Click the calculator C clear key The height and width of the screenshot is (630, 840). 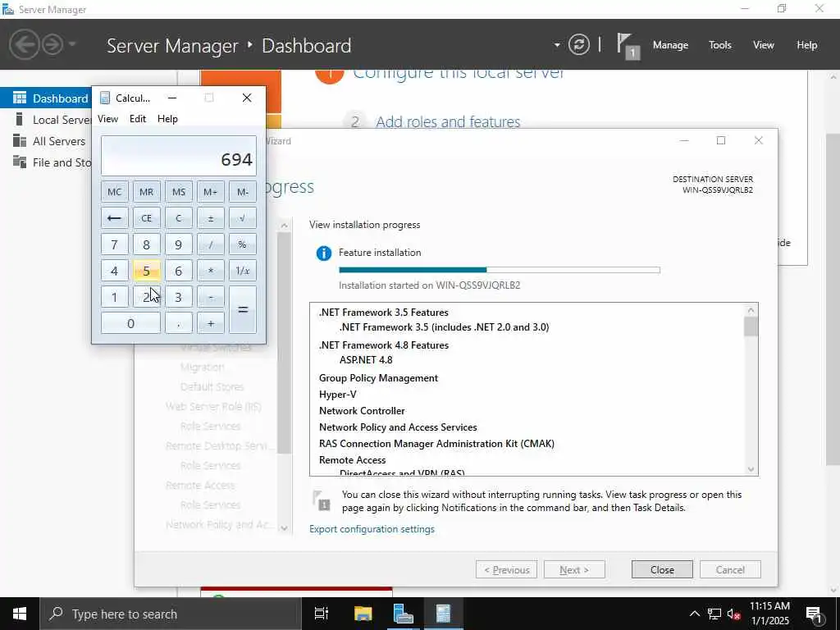178,218
